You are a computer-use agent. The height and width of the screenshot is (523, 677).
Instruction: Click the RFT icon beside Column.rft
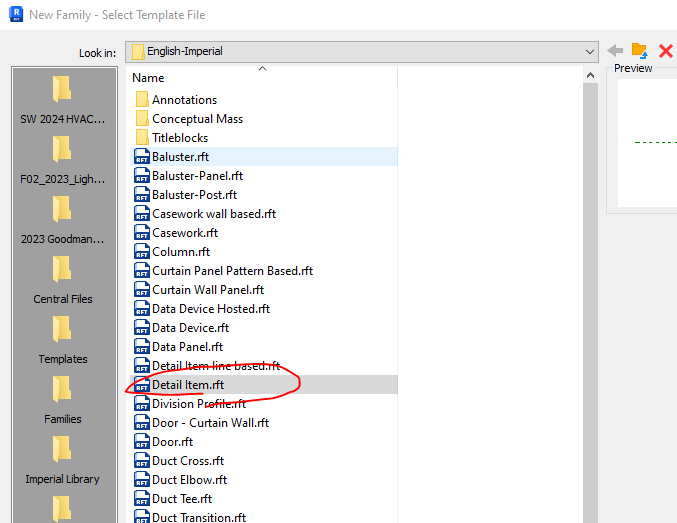pyautogui.click(x=142, y=252)
